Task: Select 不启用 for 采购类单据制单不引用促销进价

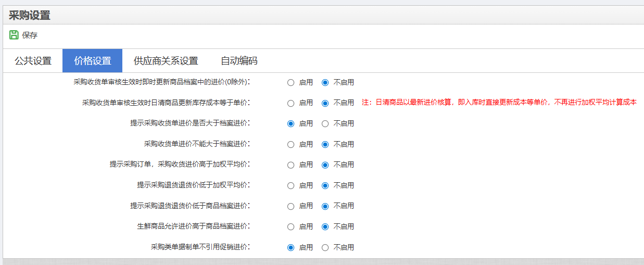Action: click(325, 247)
